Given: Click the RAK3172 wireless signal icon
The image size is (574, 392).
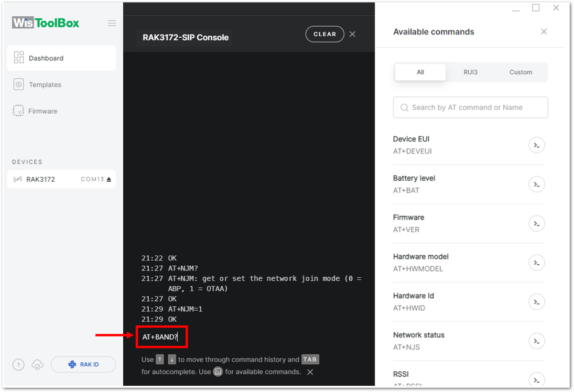Looking at the screenshot, I should tap(18, 179).
